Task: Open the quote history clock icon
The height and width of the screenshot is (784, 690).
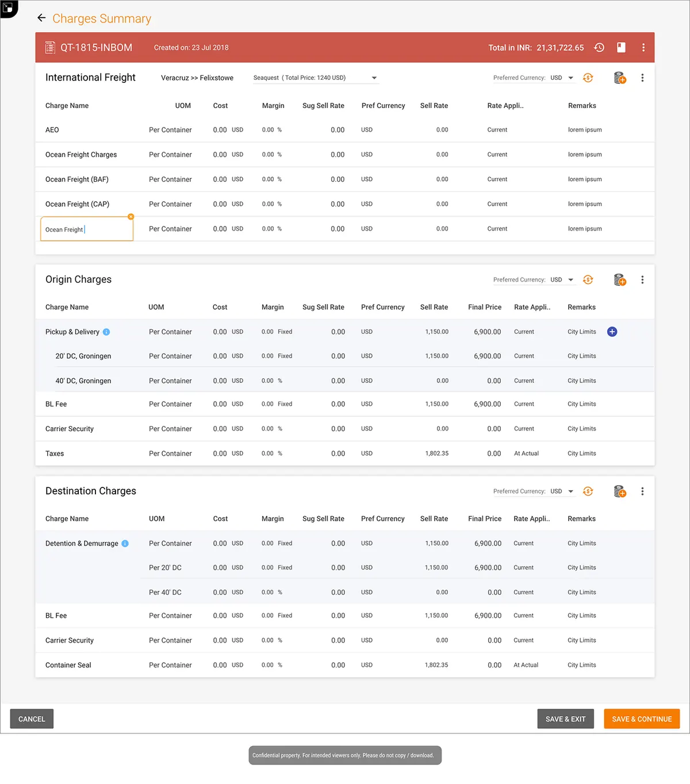Action: pyautogui.click(x=599, y=48)
